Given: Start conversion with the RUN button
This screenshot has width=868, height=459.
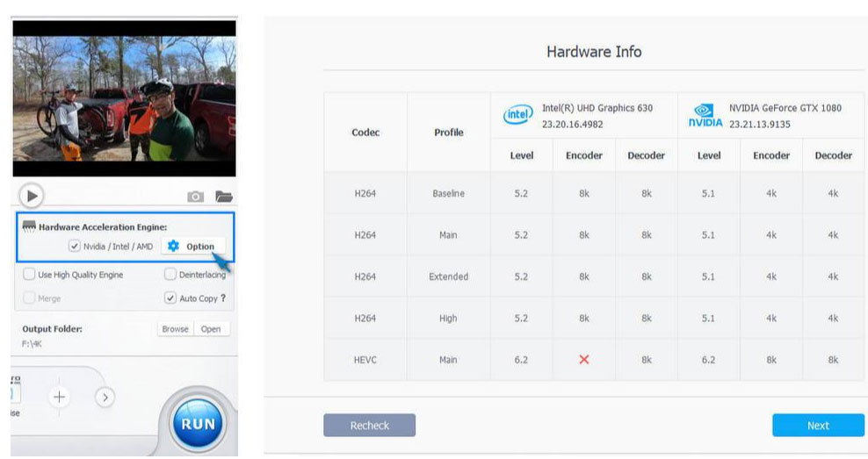Looking at the screenshot, I should 198,424.
